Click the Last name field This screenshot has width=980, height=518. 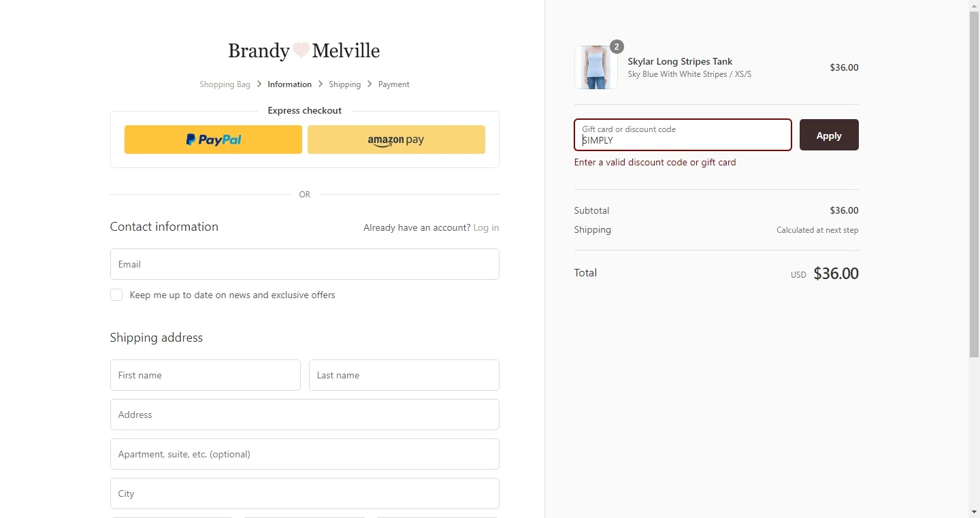(x=404, y=375)
